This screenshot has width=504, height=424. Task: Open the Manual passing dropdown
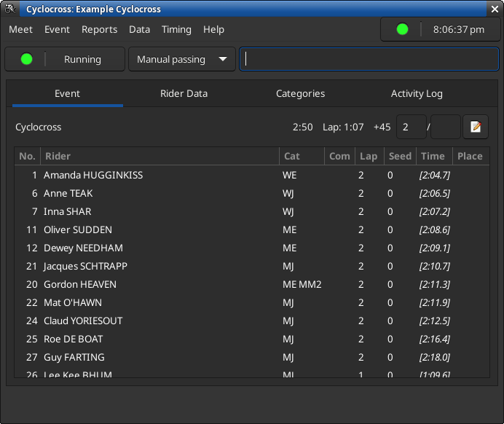182,59
